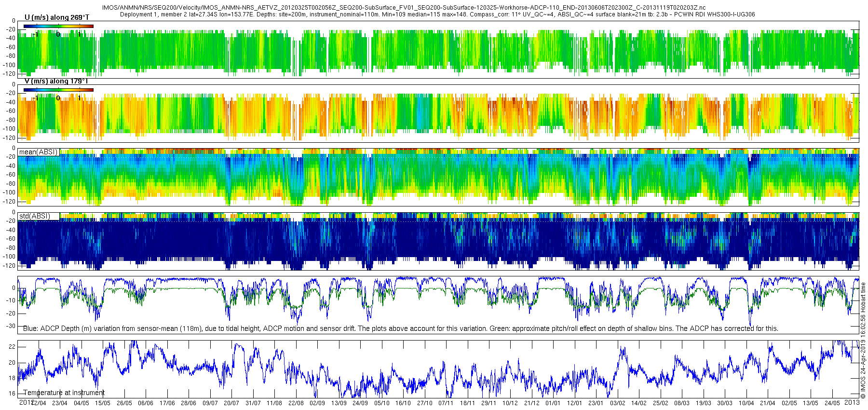Click the V (m/s) velocity colorbar
The image size is (868, 410).
[x=58, y=90]
